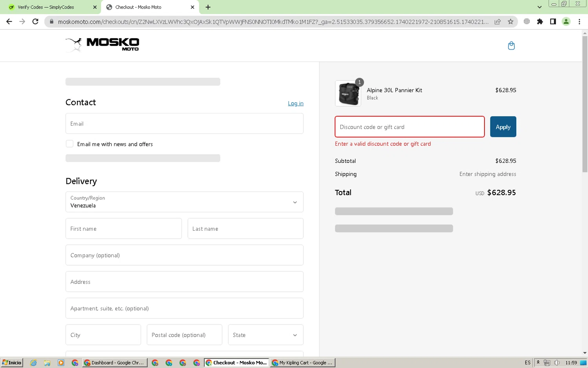
Task: Click the Postal code (optional) field
Action: [x=184, y=335]
